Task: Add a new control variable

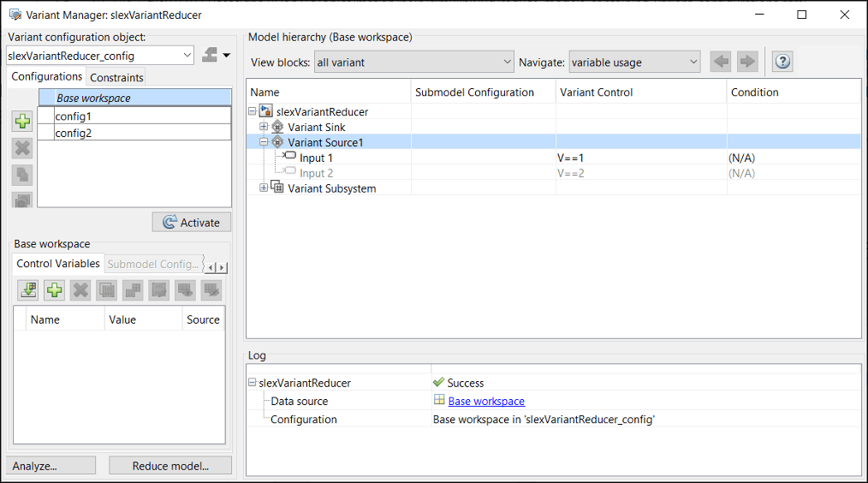Action: pyautogui.click(x=54, y=289)
